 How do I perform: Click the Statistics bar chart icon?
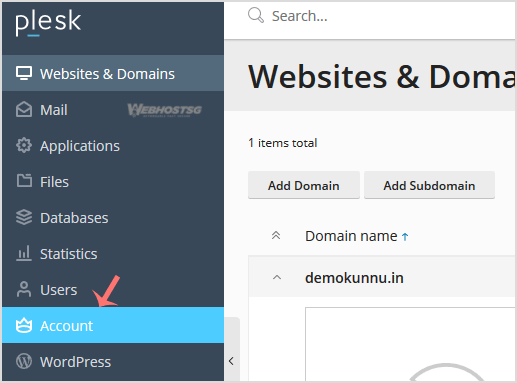point(24,253)
